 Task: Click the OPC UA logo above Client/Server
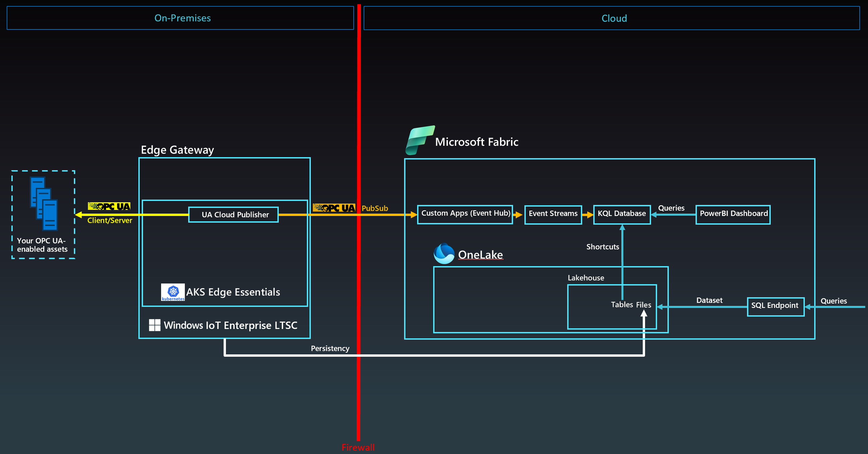tap(109, 206)
